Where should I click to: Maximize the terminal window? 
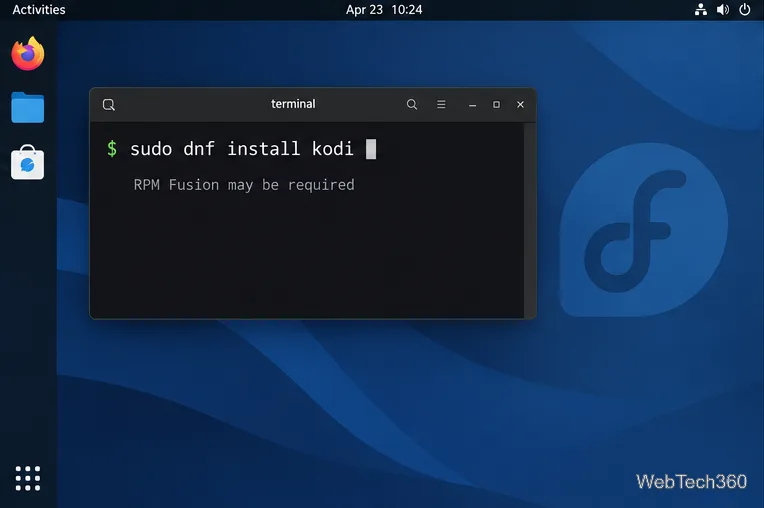coord(496,105)
